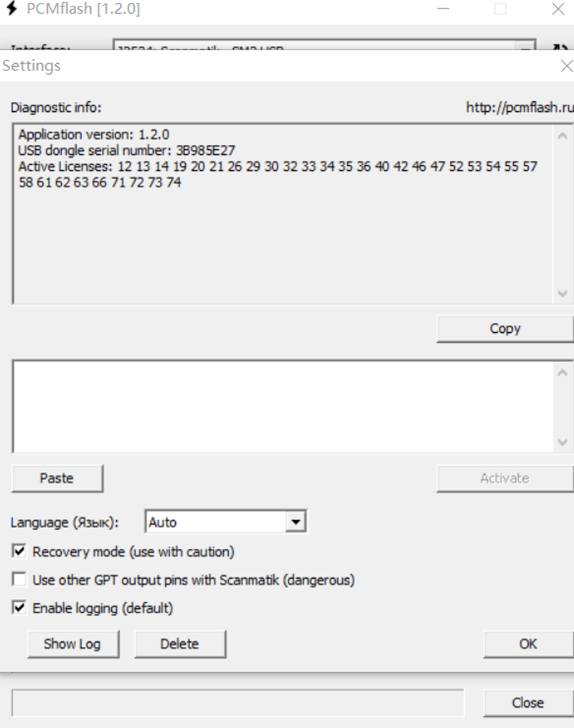Close the PCMflash main window
The height and width of the screenshot is (728, 574).
(x=557, y=9)
